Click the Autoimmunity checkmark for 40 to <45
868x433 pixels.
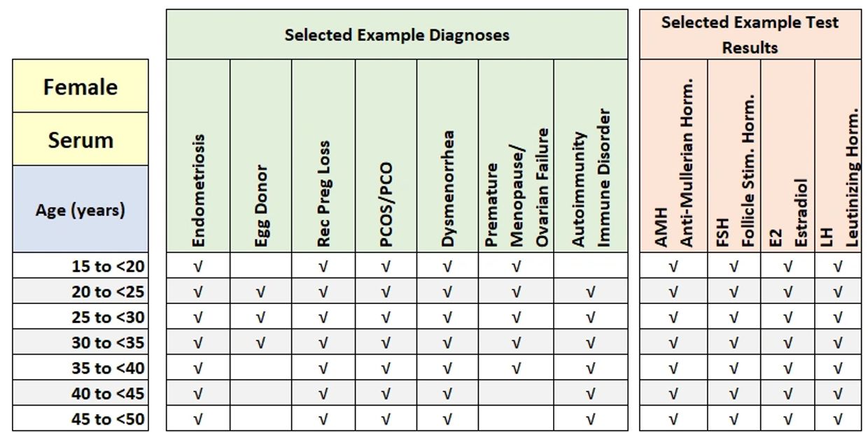[591, 394]
